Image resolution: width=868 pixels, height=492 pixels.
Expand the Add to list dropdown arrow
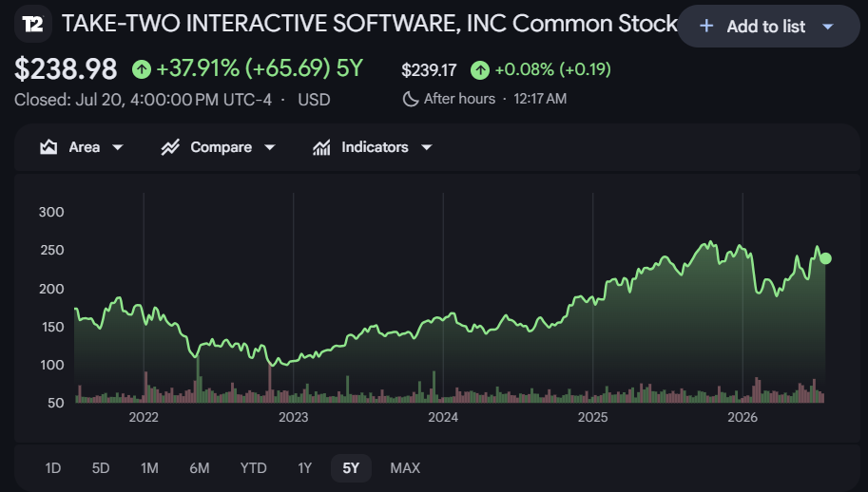(x=828, y=27)
